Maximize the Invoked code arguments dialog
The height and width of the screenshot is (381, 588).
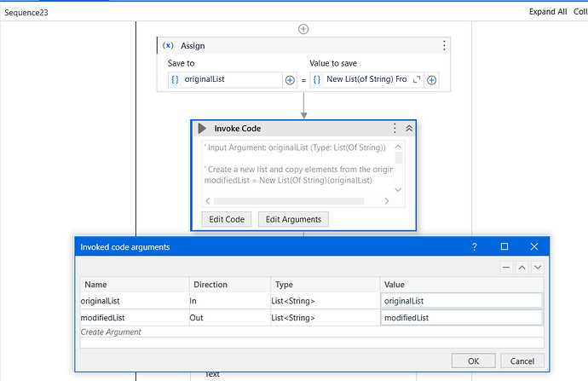[504, 246]
